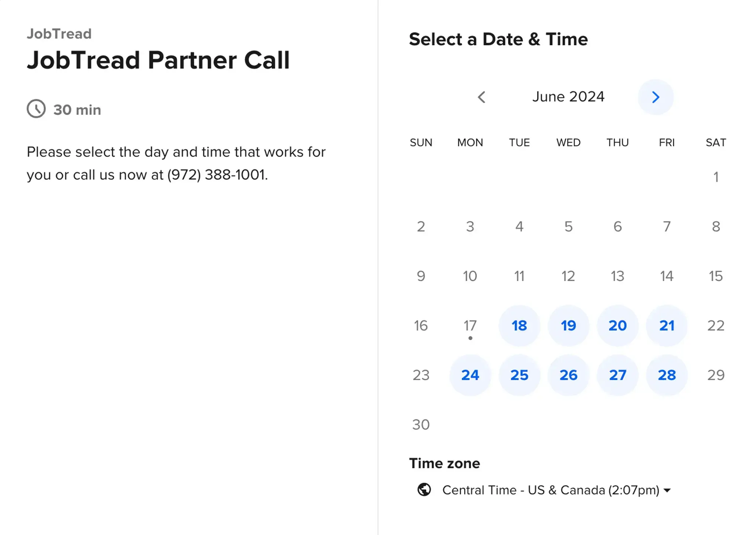Click the JobTread Partner Call heading
The image size is (756, 535).
pos(158,60)
